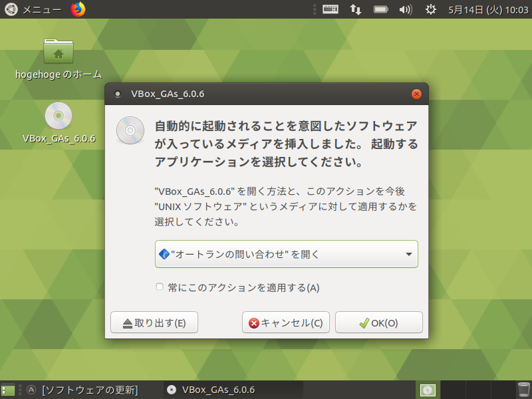Screen dimensions: 532x399
Task: Confirm with the OK(O) button
Action: (379, 323)
